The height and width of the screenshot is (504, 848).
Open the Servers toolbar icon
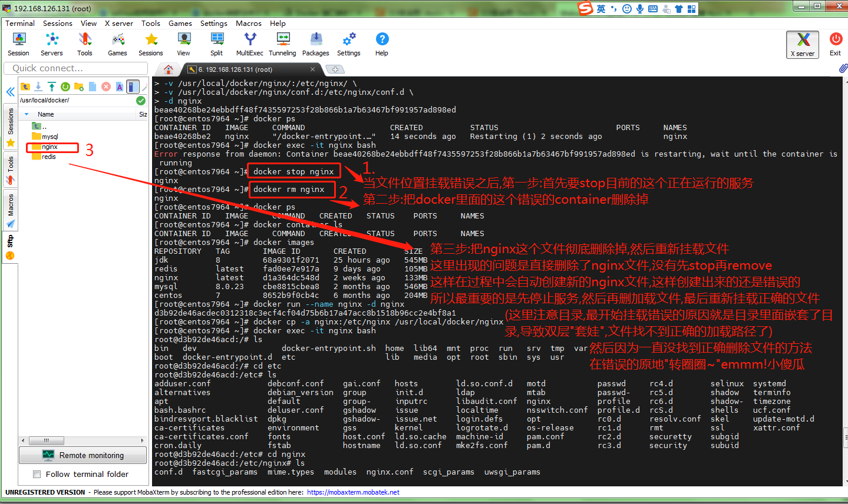pos(52,44)
